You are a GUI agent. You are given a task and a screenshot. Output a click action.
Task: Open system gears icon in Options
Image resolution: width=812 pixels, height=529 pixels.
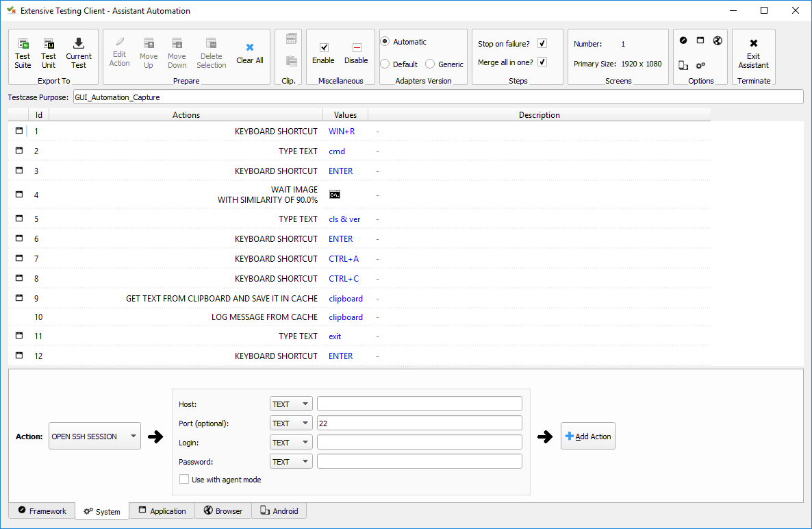tap(700, 65)
